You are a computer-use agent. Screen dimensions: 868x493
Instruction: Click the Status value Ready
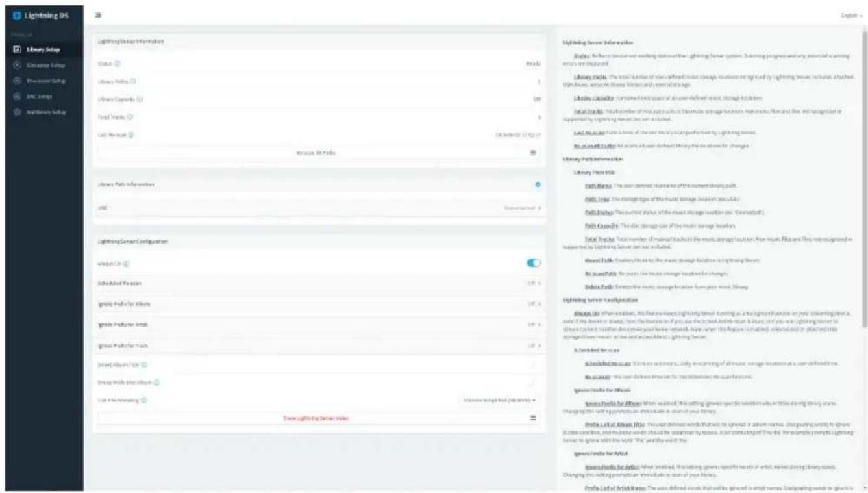pyautogui.click(x=533, y=64)
